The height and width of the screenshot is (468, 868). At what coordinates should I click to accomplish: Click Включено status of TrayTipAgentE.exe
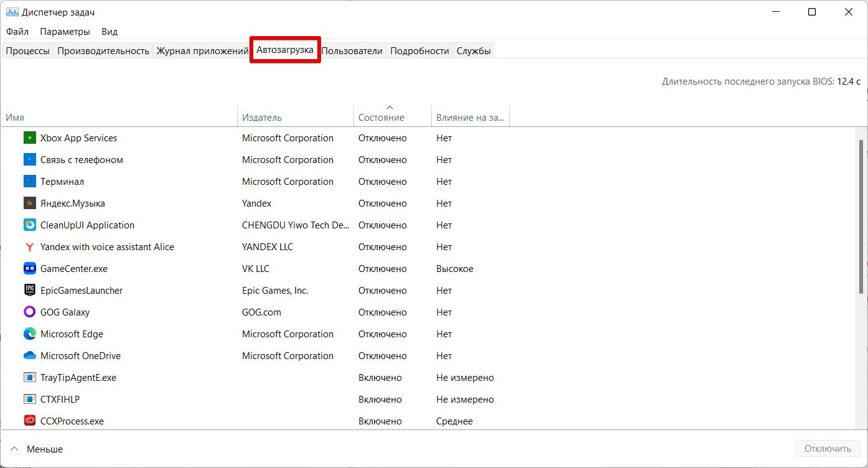380,378
